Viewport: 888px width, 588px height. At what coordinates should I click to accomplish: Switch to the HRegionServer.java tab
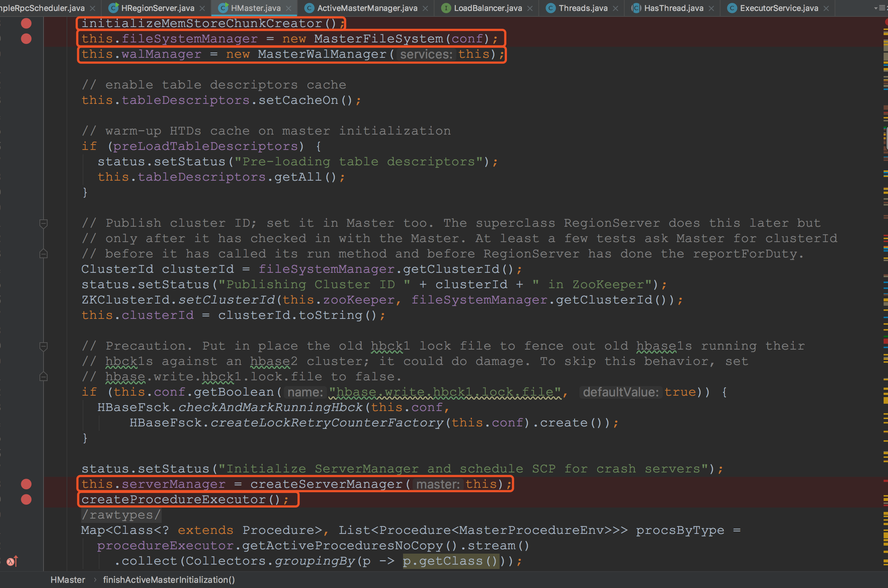(158, 8)
